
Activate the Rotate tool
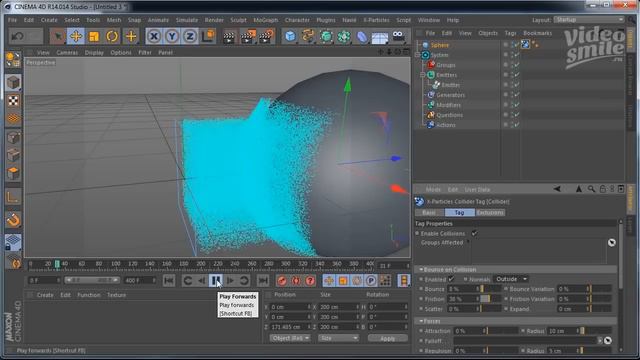(x=112, y=37)
